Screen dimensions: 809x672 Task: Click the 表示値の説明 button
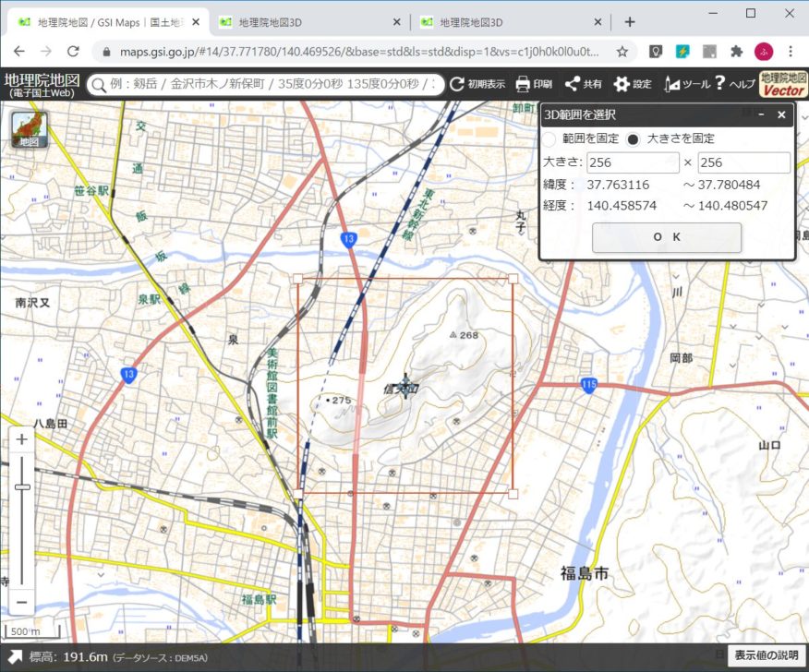click(765, 655)
